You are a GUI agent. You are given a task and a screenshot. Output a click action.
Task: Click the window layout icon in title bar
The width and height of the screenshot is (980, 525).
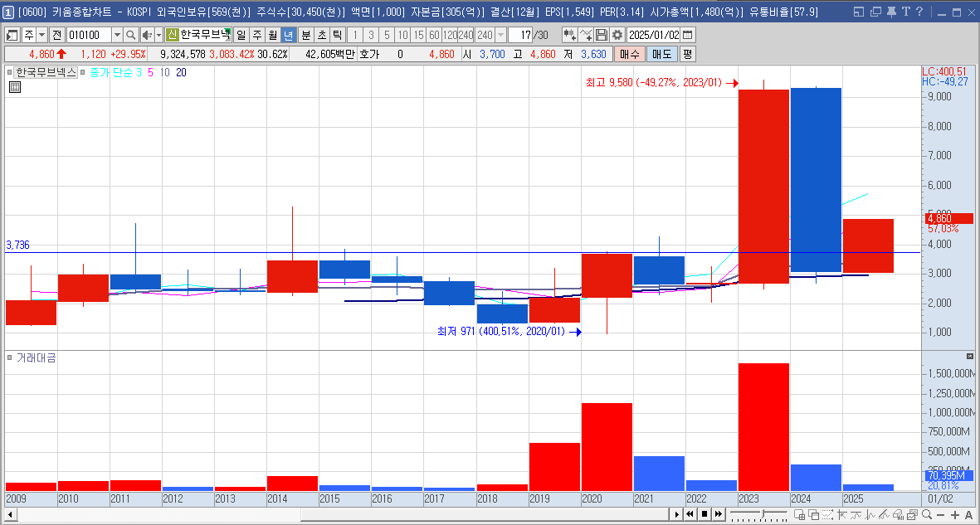pyautogui.click(x=860, y=12)
